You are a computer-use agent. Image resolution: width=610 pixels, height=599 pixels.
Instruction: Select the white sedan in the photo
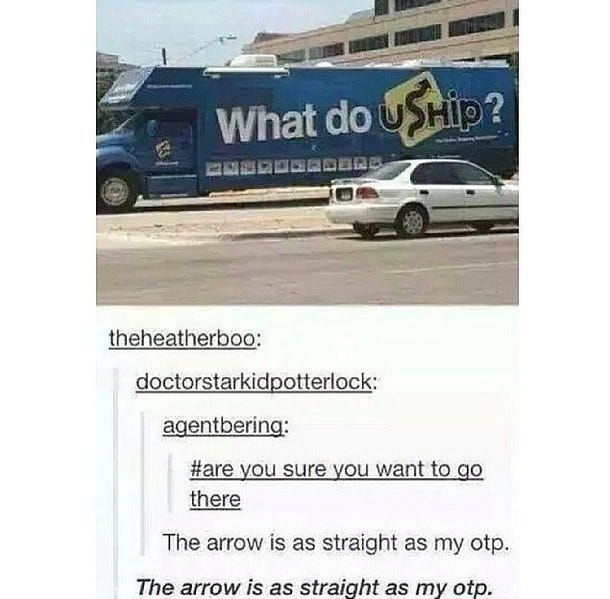(x=423, y=197)
